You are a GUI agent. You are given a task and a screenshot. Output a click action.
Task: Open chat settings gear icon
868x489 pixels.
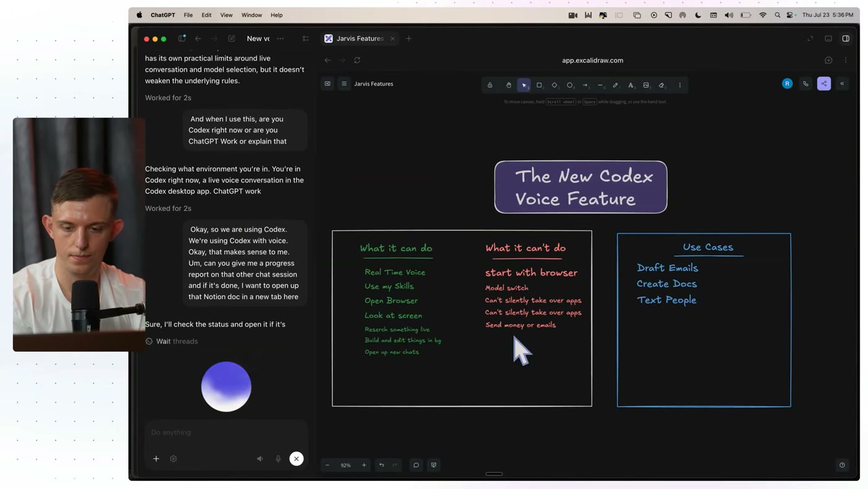pyautogui.click(x=174, y=459)
